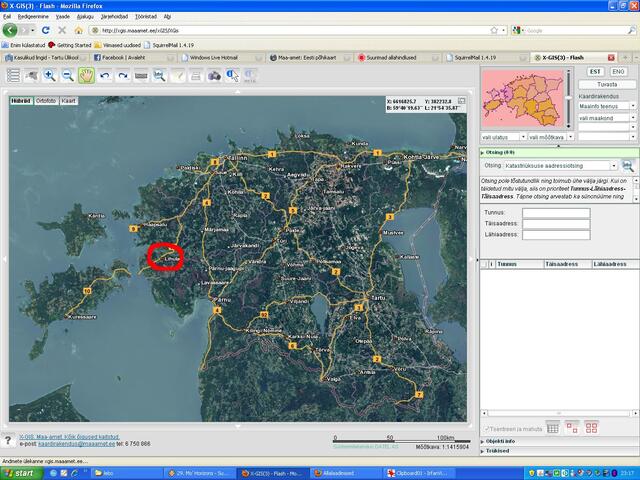Click Firefox back navigation button
This screenshot has width=640, height=480.
coord(10,30)
